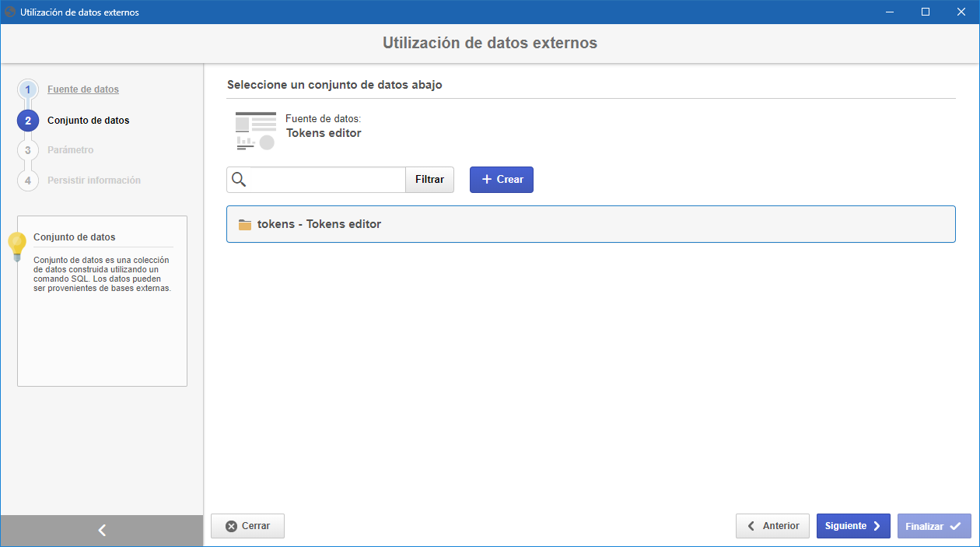Image resolution: width=980 pixels, height=547 pixels.
Task: Click the Filtrar button
Action: pos(429,180)
